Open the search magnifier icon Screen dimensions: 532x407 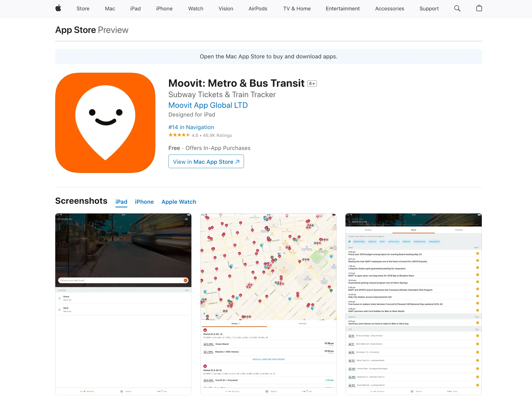[x=457, y=8]
